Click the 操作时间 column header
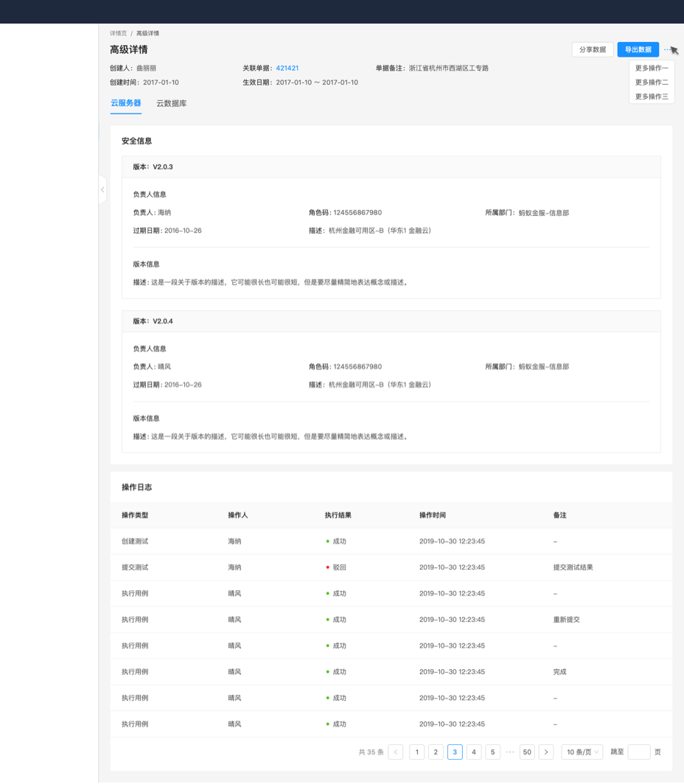Viewport: 684px width, 784px height. coord(433,515)
